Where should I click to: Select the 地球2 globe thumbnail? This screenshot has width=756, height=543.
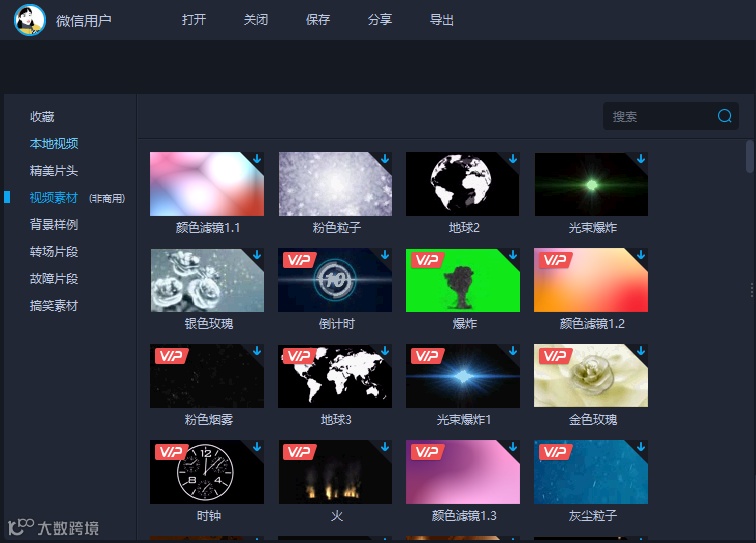(x=463, y=184)
